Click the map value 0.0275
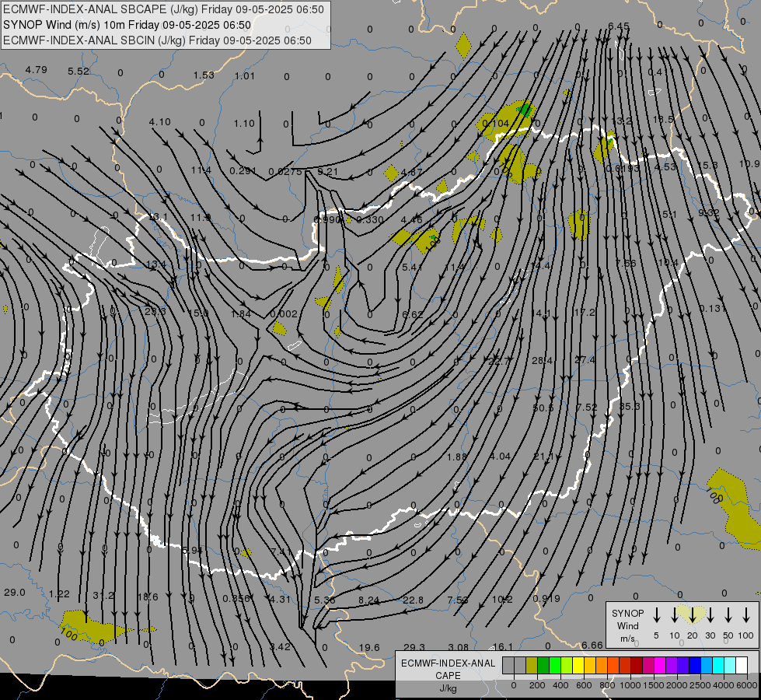Screen dimensions: 761x700 click(285, 171)
